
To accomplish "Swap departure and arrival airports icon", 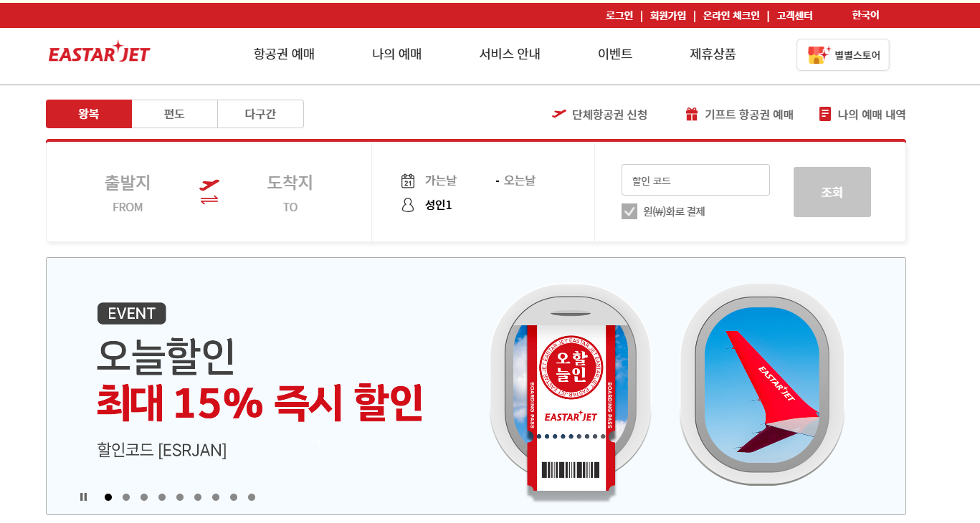I will (209, 192).
